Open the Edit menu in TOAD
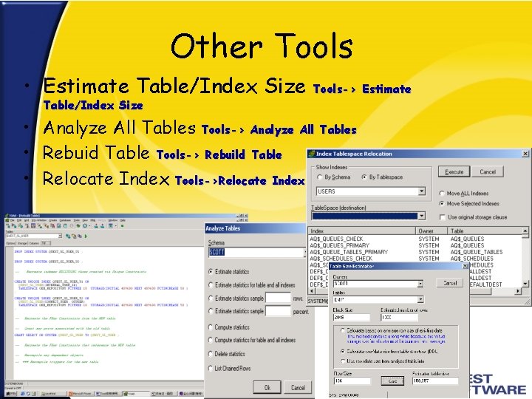The height and width of the screenshot is (399, 532). tap(19, 220)
